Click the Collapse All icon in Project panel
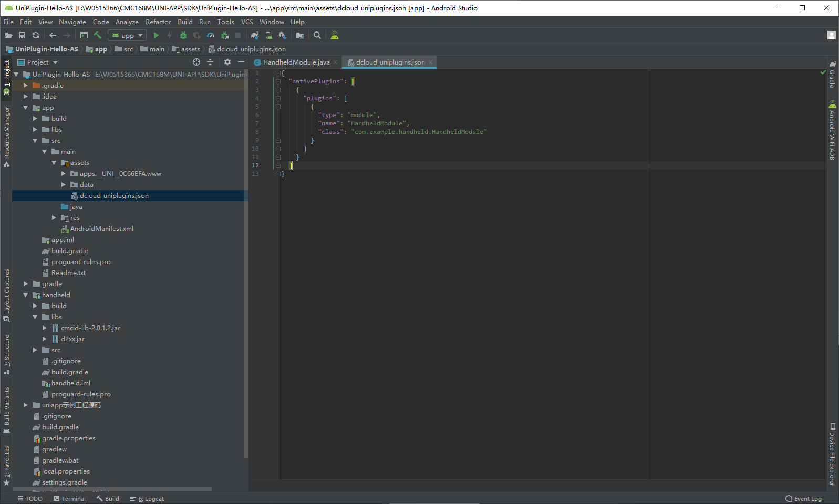The height and width of the screenshot is (504, 839). [x=210, y=62]
